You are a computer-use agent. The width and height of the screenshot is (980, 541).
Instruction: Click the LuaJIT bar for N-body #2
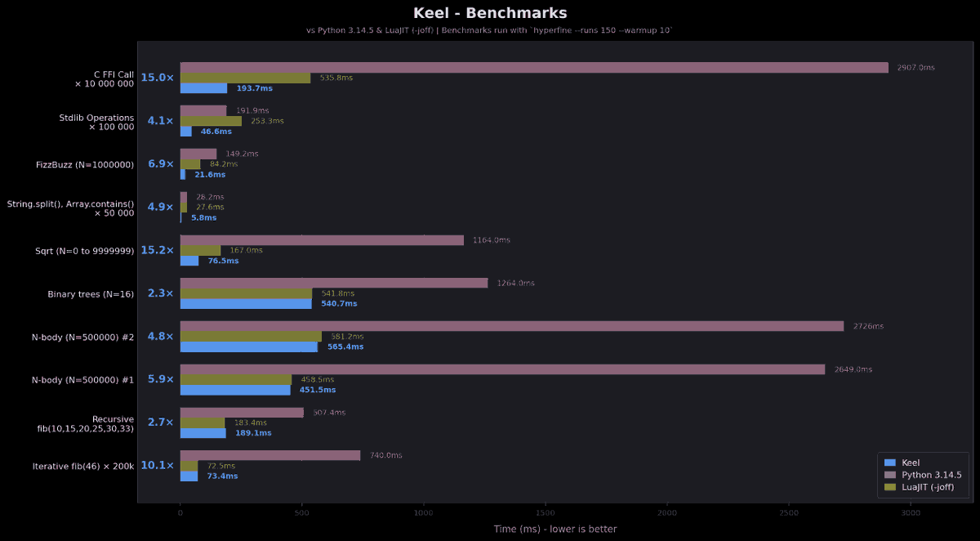(251, 336)
